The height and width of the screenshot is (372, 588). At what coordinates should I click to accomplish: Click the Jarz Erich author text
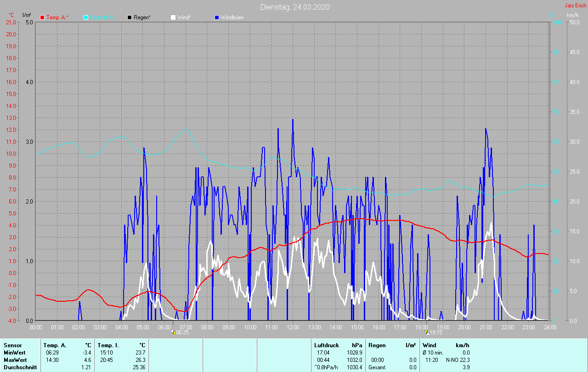(x=575, y=6)
